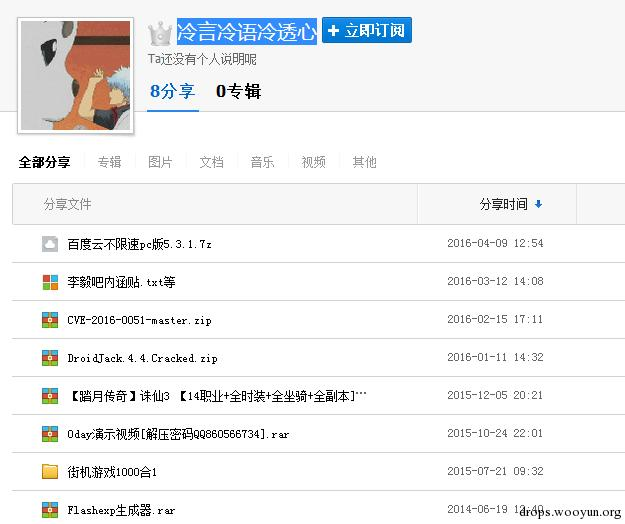Screen dimensions: 625x524
Task: Click share time 2016-02-15 17:11
Action: [495, 319]
